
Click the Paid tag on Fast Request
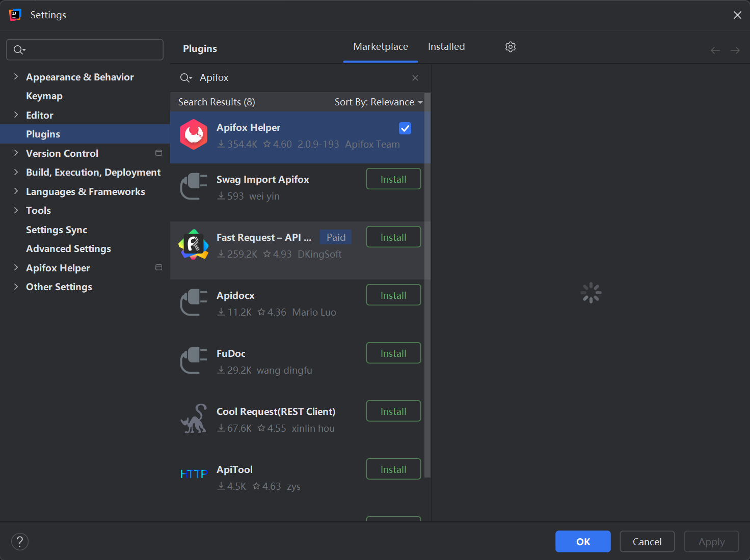[x=336, y=237]
